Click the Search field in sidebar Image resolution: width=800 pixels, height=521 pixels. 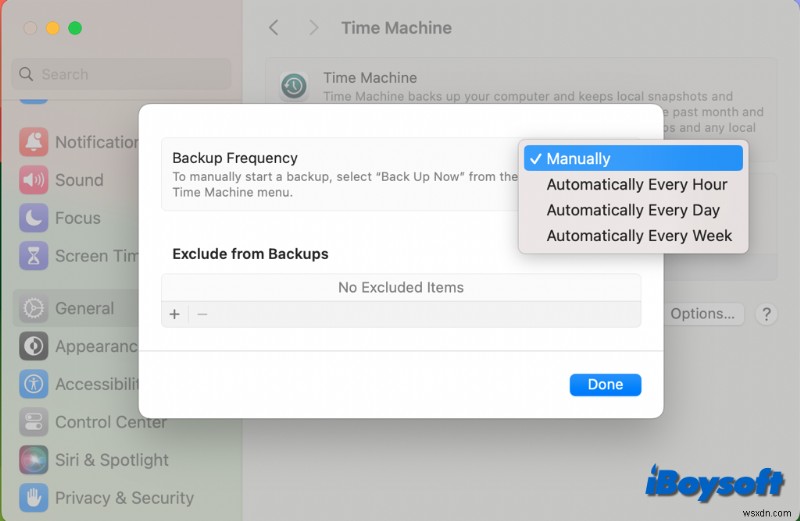(121, 74)
